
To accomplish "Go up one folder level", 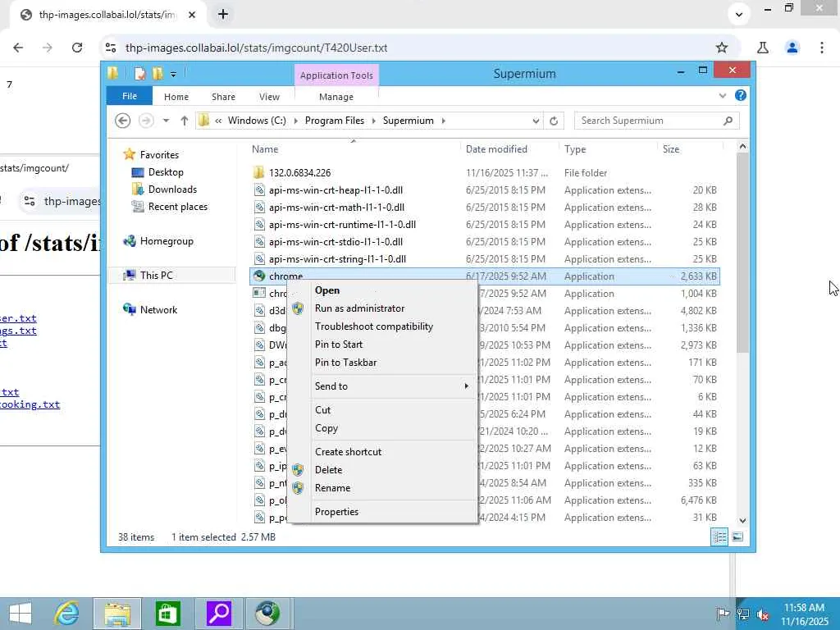I will click(185, 121).
